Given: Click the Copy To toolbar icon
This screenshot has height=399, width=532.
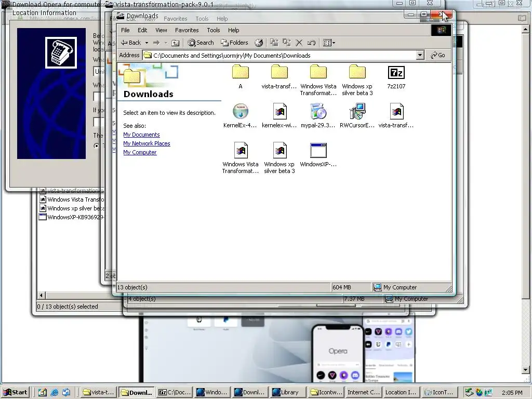Looking at the screenshot, I should 287,43.
